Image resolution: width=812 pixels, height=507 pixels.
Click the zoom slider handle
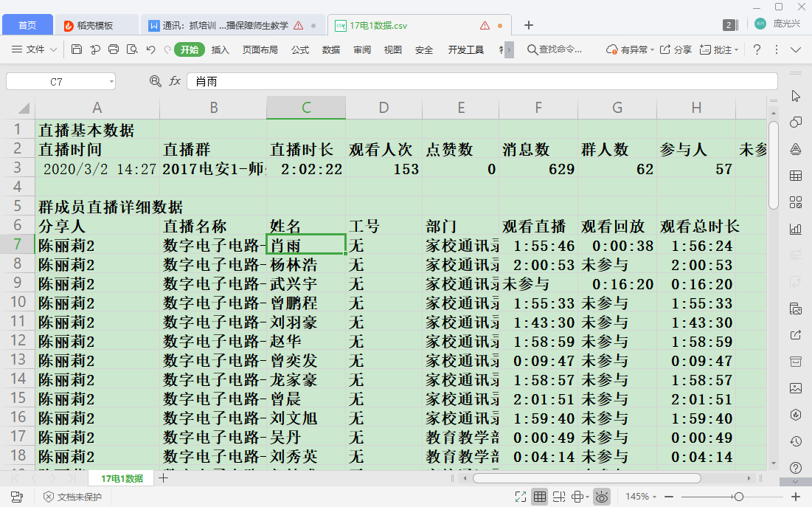(739, 497)
